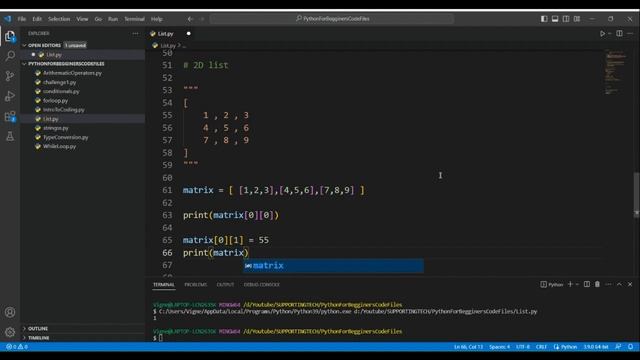Open the Testing flask view
Image resolution: width=640 pixels, height=360 pixels.
coord(10,136)
